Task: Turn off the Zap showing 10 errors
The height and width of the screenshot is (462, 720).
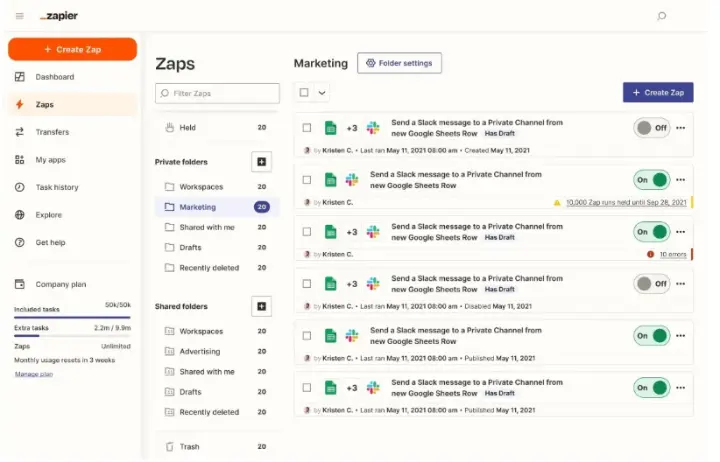Action: point(652,231)
